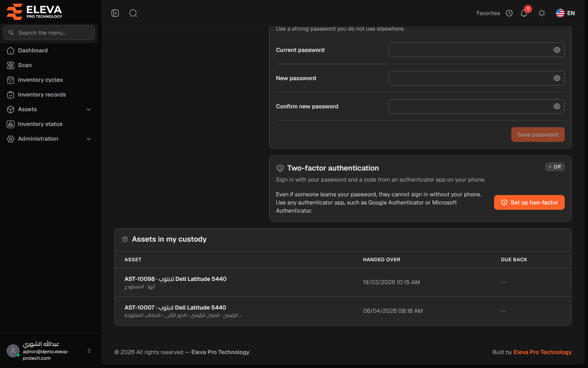Open the EN language selector
Screen dimensions: 588x368
[565, 13]
